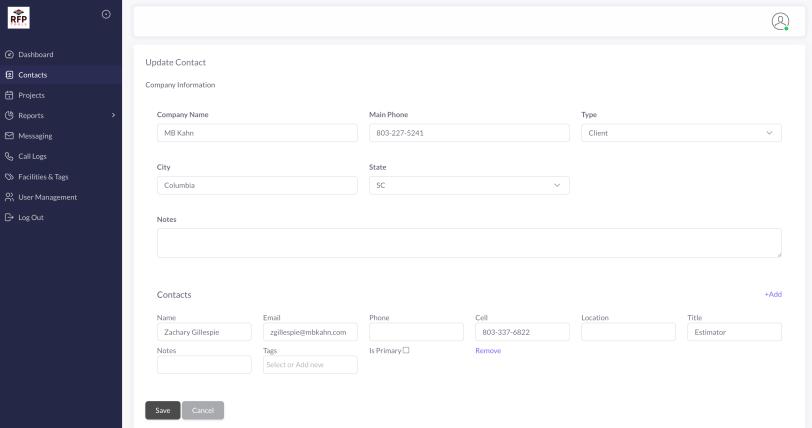Open the user profile avatar icon

pyautogui.click(x=780, y=21)
